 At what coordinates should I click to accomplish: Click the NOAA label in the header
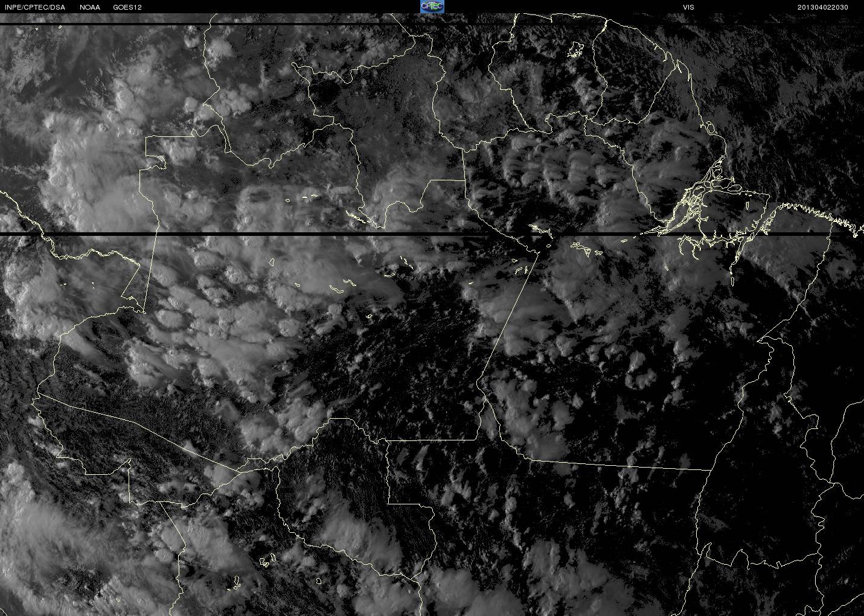[90, 7]
